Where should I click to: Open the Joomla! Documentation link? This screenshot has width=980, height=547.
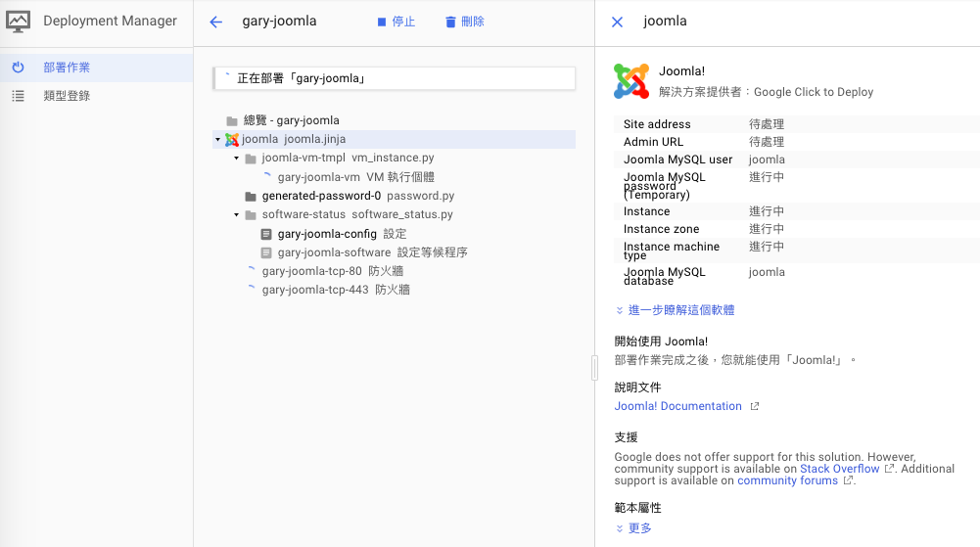point(678,406)
